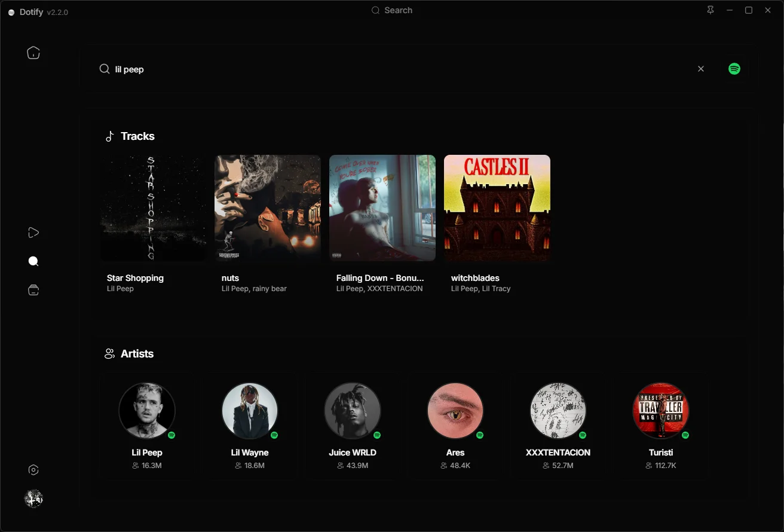This screenshot has width=784, height=532.
Task: Click the Spotify source icon beside search field
Action: [734, 69]
